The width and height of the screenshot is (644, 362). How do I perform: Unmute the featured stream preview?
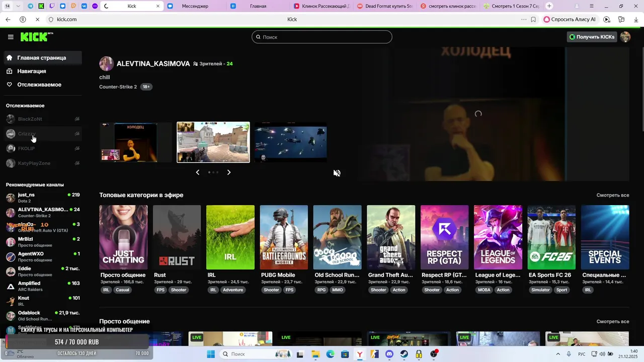coord(337,173)
